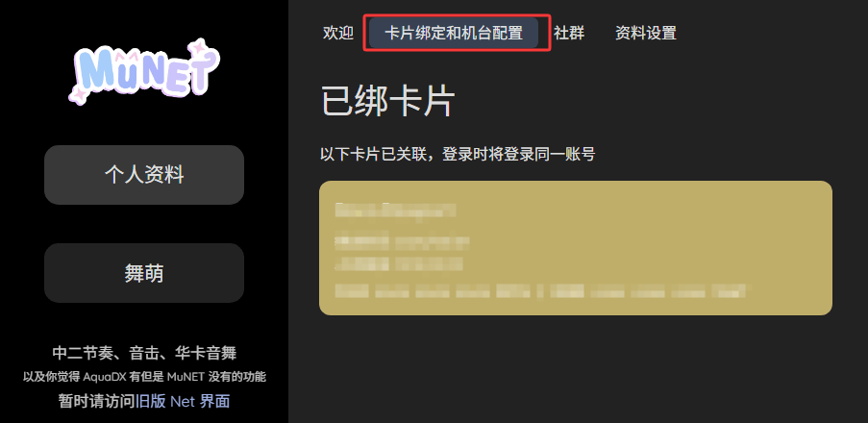Go to the 资料设置 tab
Screen dimensions: 868x423
646,34
